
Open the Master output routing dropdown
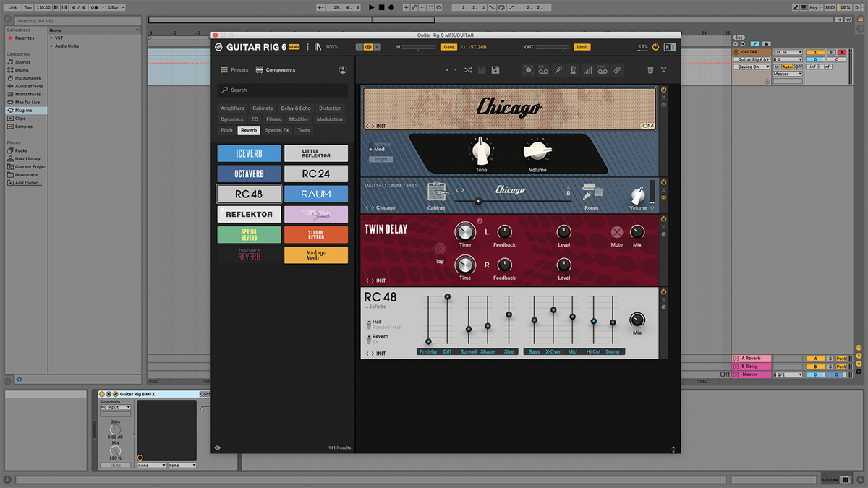click(x=788, y=74)
